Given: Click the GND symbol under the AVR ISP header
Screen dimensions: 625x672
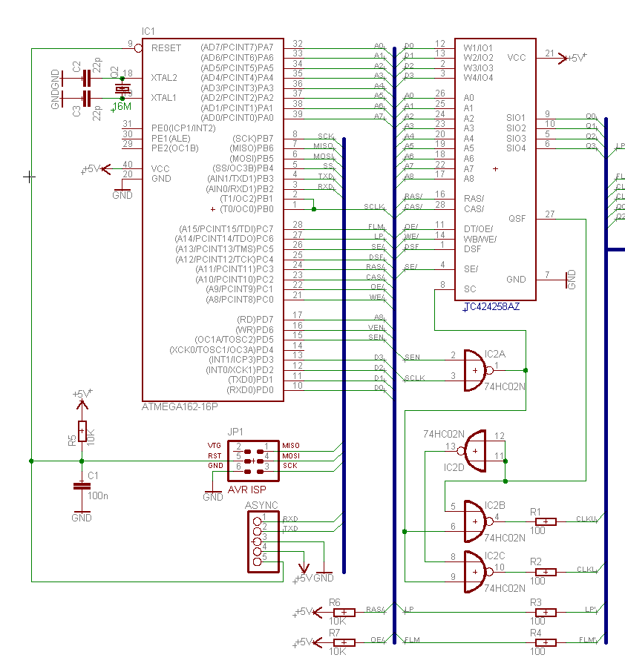Looking at the screenshot, I should point(213,495).
